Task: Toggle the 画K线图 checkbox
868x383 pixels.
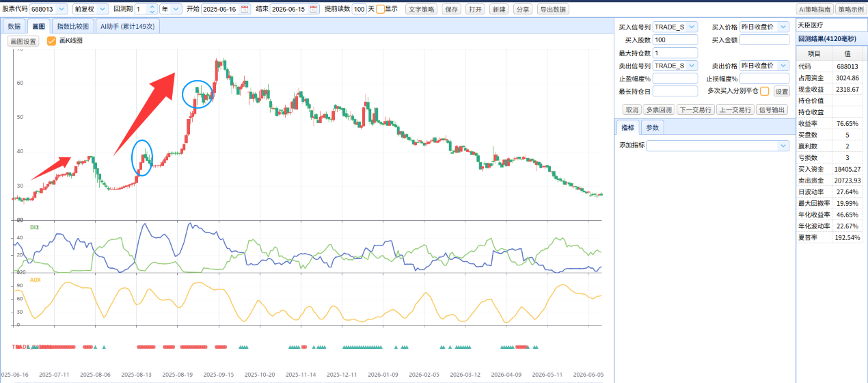Action: 51,41
